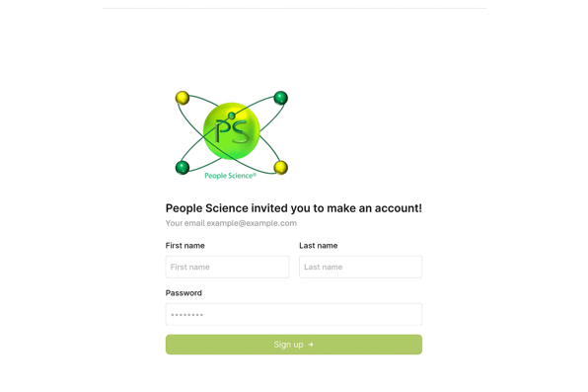Click the Password field label

click(x=184, y=293)
